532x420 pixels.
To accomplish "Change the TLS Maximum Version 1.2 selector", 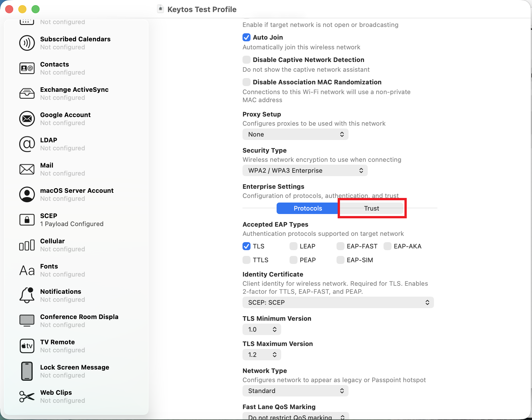I will tap(262, 355).
